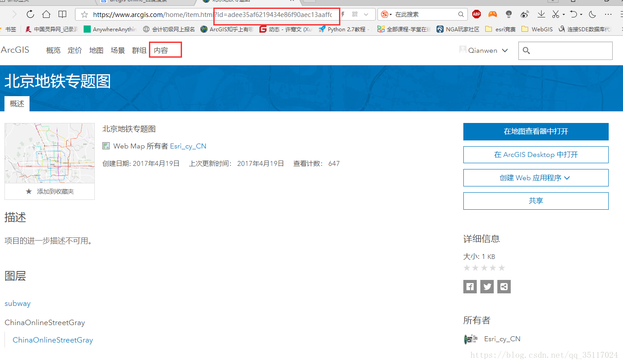
Task: Go to the browser home page icon
Action: click(x=46, y=14)
